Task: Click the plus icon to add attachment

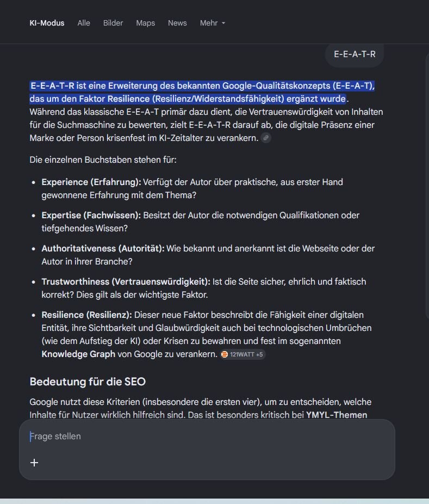Action: (x=34, y=463)
